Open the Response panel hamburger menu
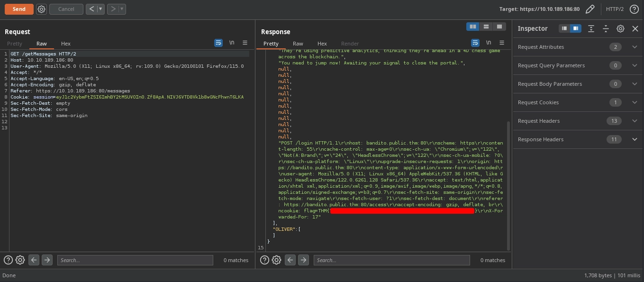 click(x=502, y=43)
